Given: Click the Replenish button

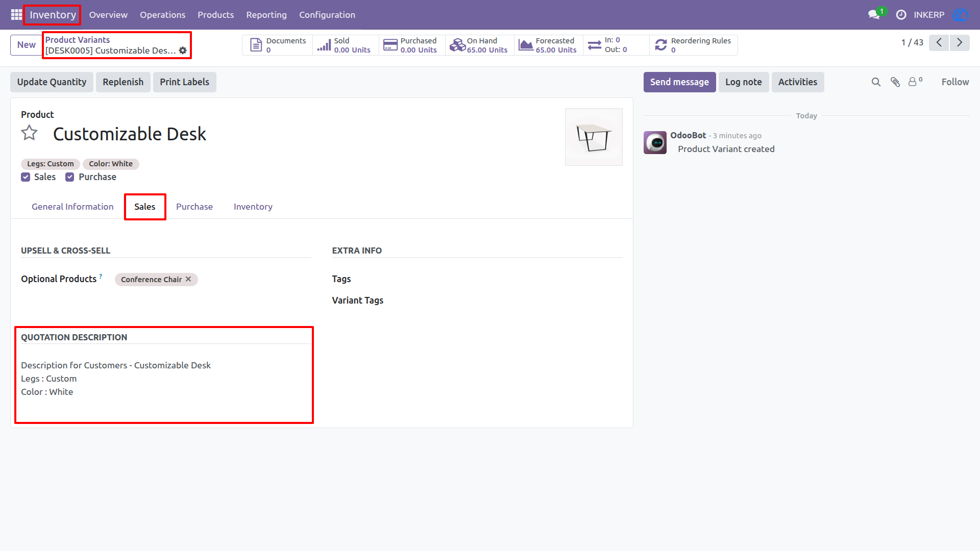Looking at the screenshot, I should tap(123, 82).
